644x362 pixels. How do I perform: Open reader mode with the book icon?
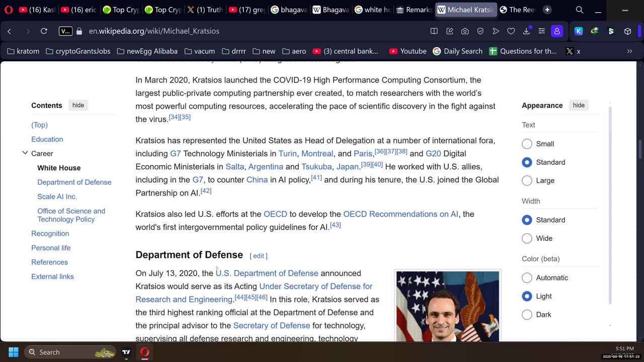pos(434,31)
